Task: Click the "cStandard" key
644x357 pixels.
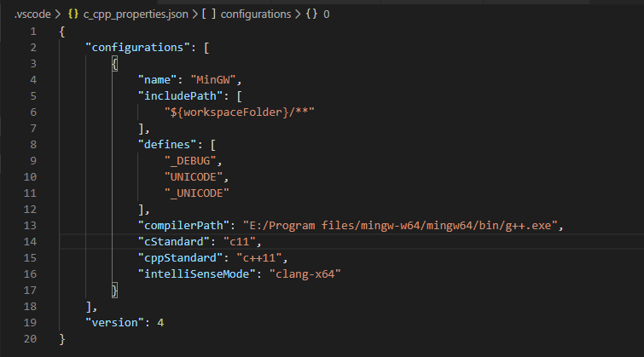Action: (174, 242)
